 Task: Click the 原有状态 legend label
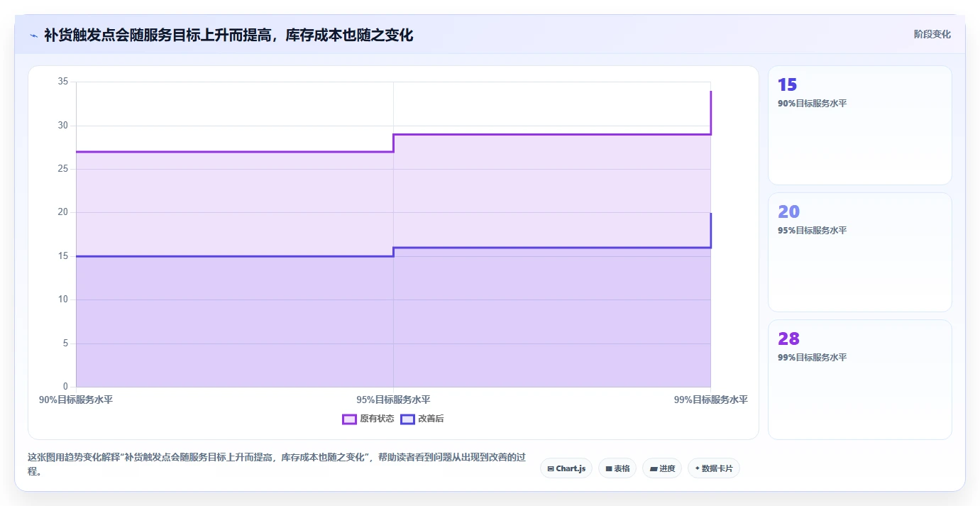[x=377, y=419]
